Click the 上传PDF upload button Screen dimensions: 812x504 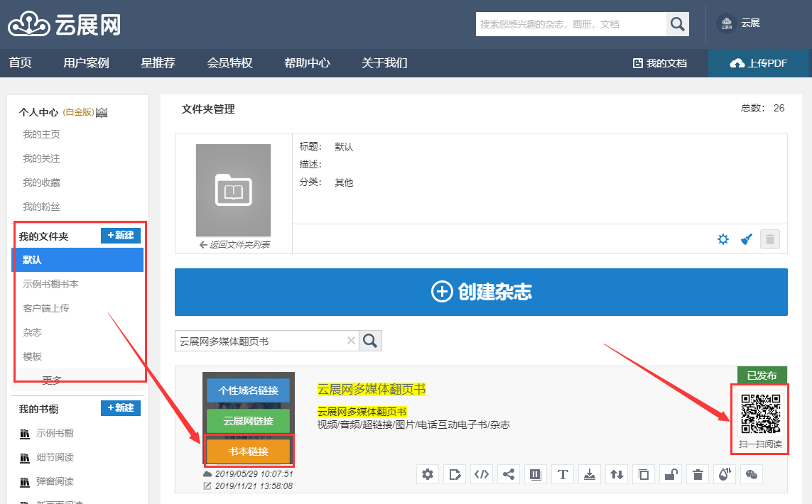click(759, 63)
